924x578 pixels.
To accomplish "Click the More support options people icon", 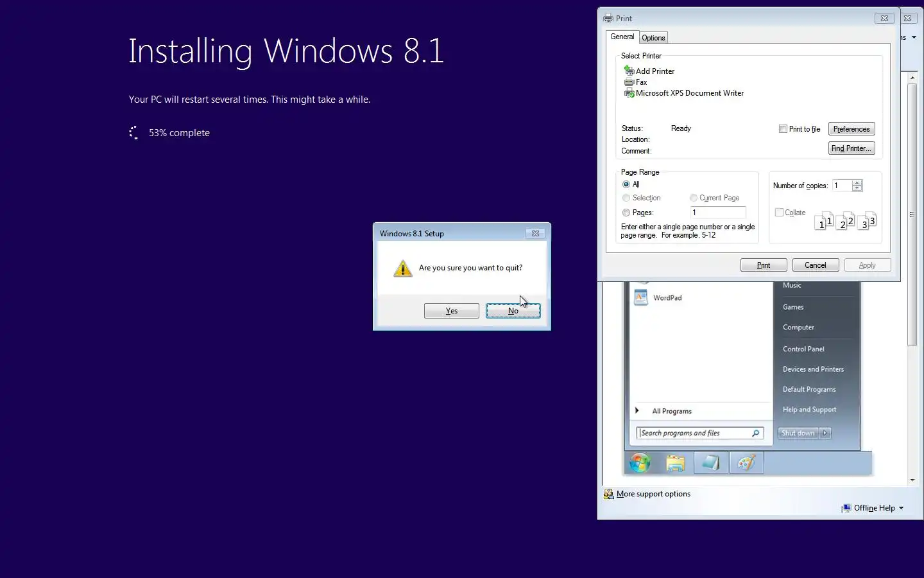I will pos(608,494).
